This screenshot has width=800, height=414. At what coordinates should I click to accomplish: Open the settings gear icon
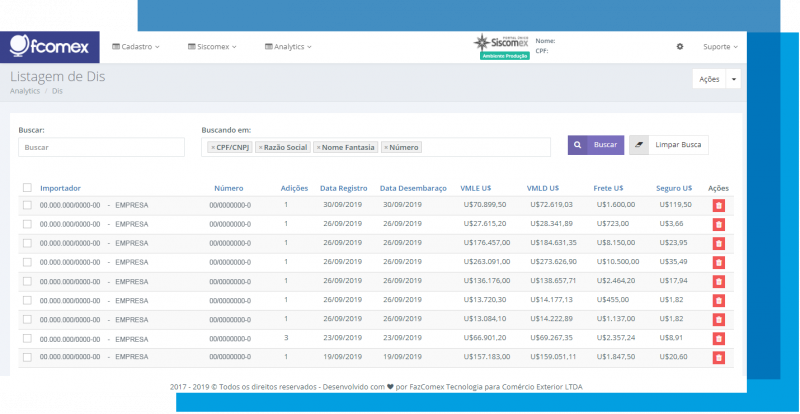680,46
